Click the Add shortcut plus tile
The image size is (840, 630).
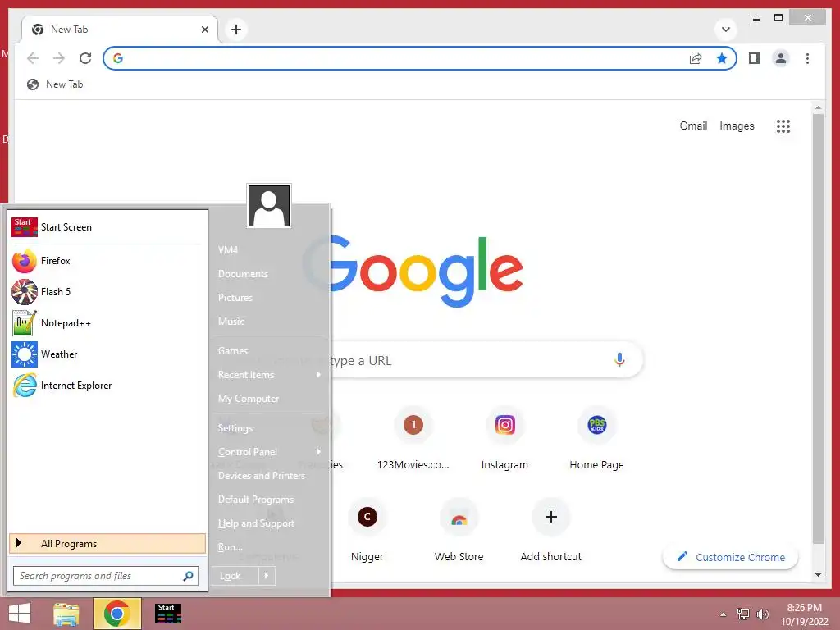pos(550,531)
